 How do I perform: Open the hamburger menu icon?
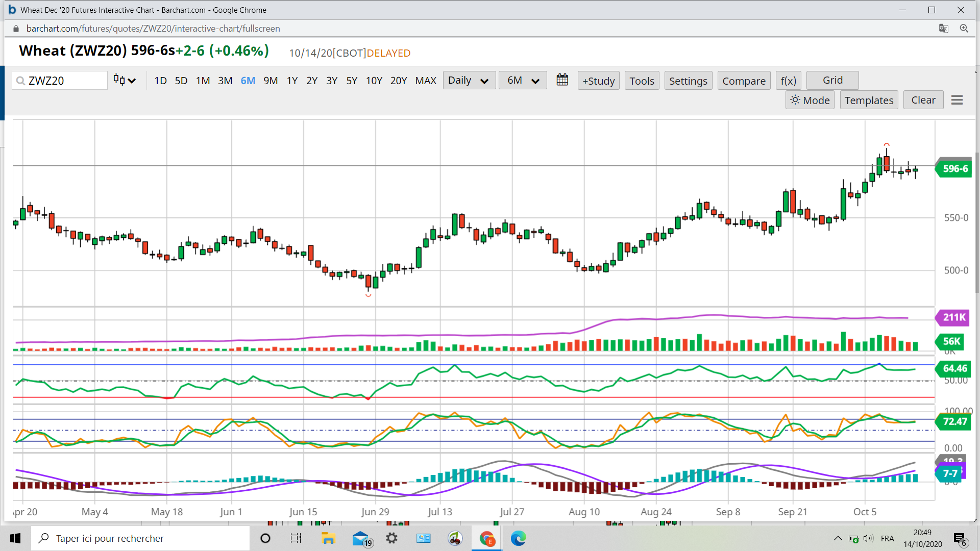[x=957, y=100]
